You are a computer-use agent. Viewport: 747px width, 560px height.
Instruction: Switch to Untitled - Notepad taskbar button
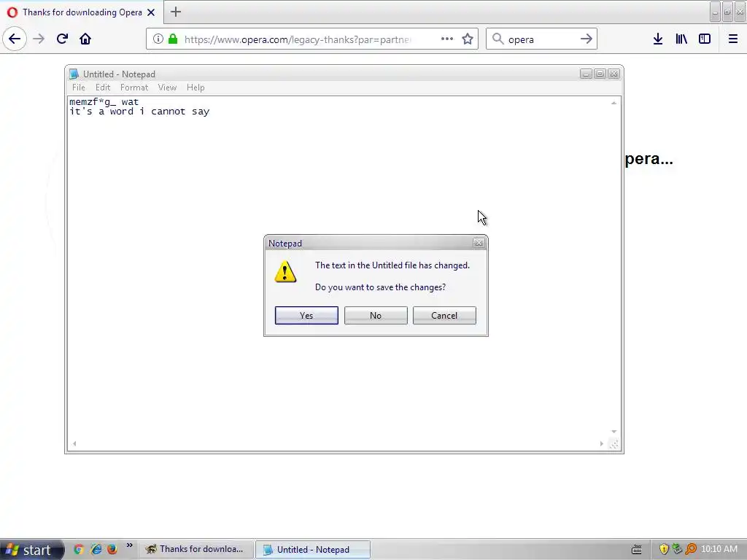tap(312, 550)
